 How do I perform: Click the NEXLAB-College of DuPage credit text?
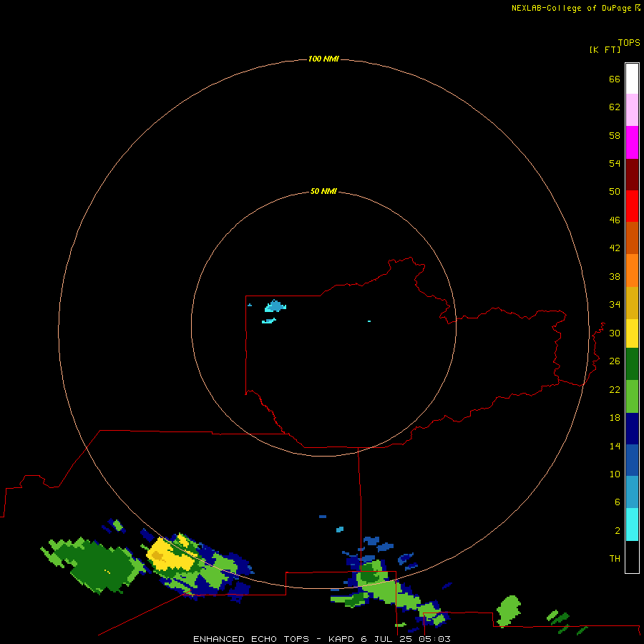pyautogui.click(x=572, y=8)
